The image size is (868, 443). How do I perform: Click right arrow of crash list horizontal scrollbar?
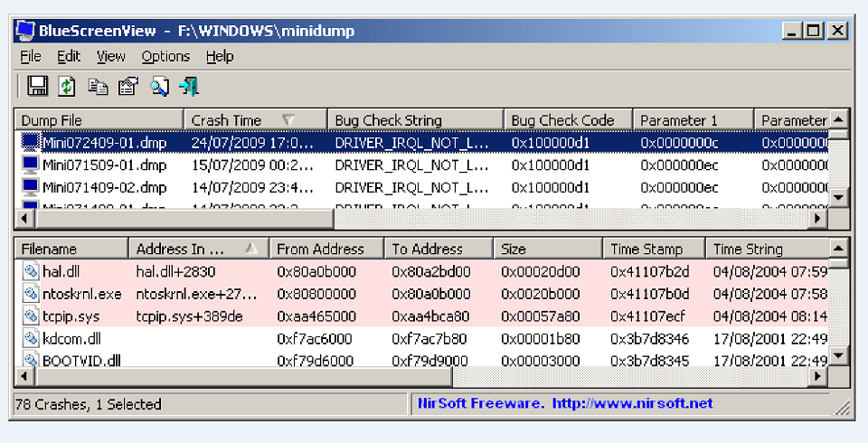point(818,218)
